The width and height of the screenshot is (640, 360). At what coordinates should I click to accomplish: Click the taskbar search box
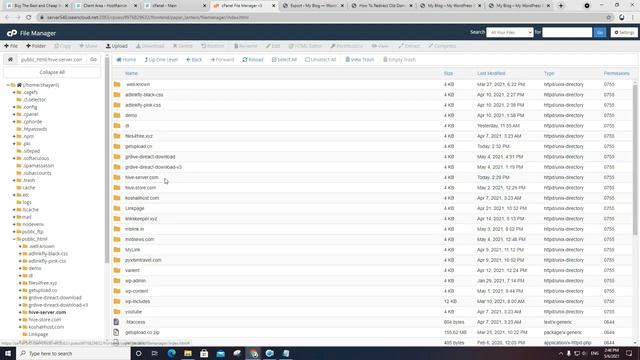coord(73,353)
